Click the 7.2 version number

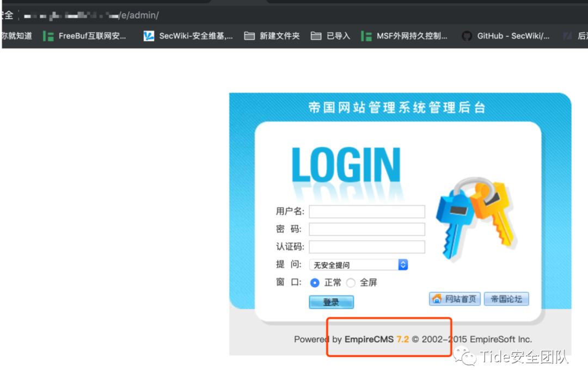[x=403, y=339]
